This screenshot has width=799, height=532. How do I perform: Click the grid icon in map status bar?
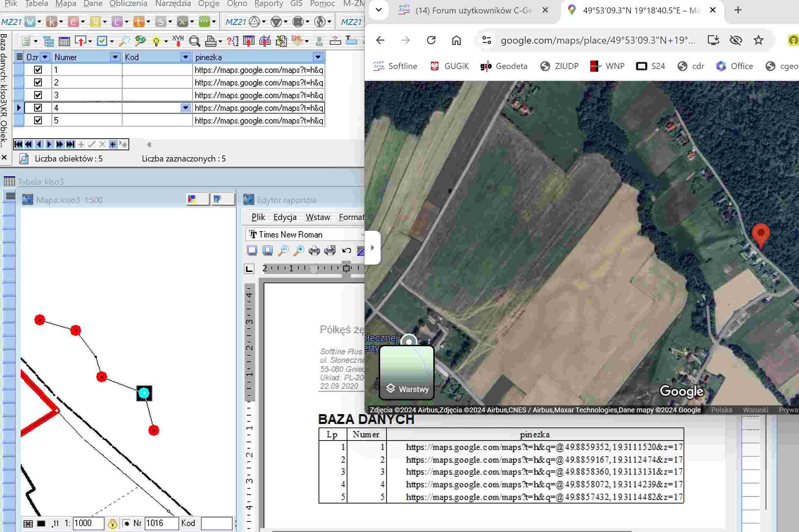point(28,524)
